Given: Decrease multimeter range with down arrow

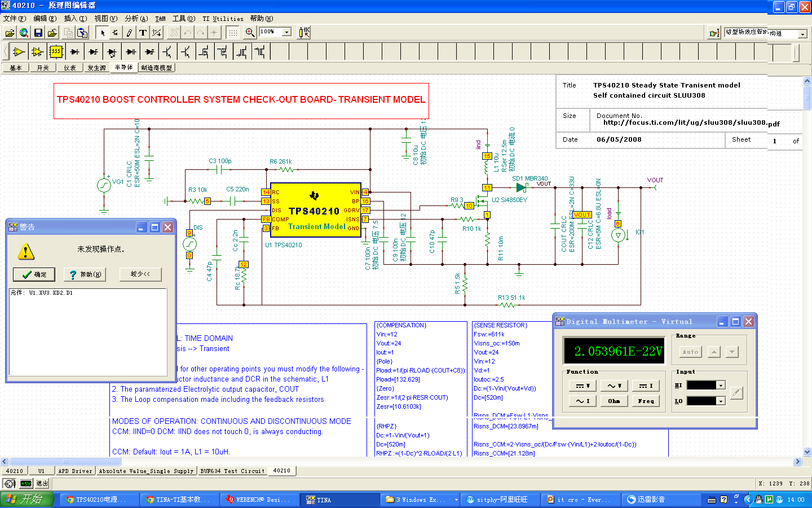Looking at the screenshot, I should pos(732,352).
